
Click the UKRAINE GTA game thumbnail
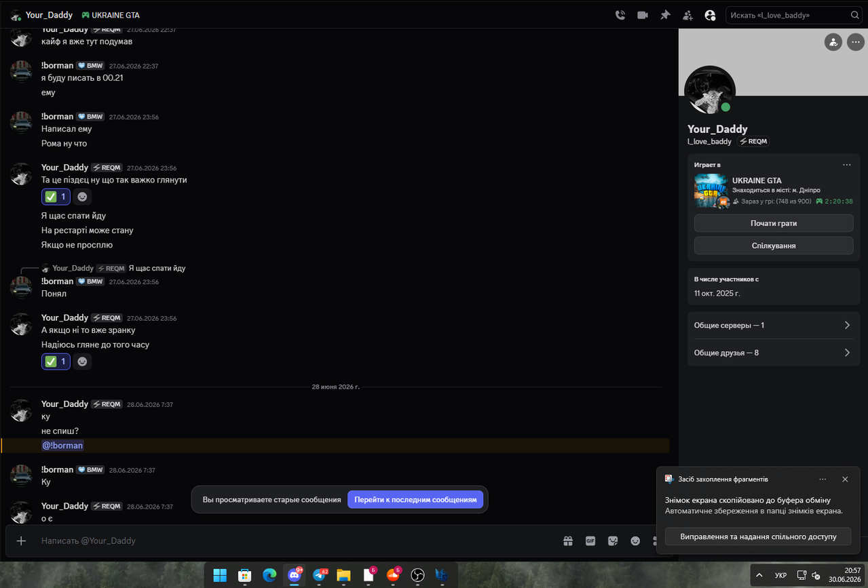click(x=711, y=191)
